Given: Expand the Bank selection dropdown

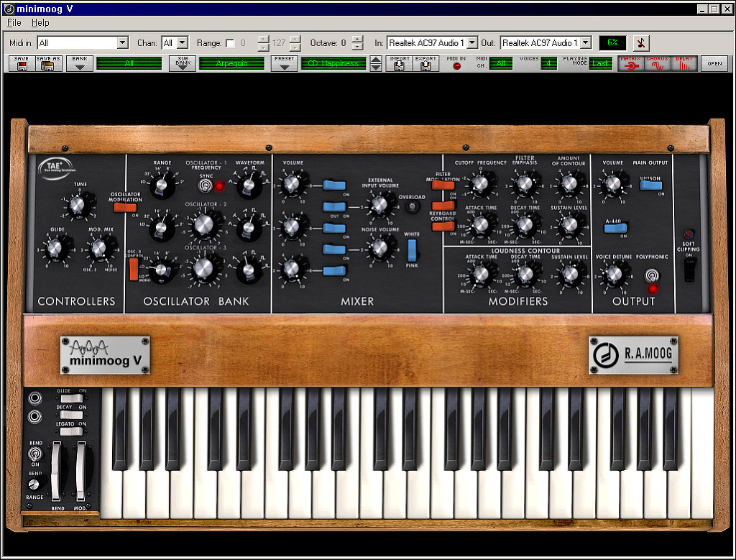Looking at the screenshot, I should [79, 66].
